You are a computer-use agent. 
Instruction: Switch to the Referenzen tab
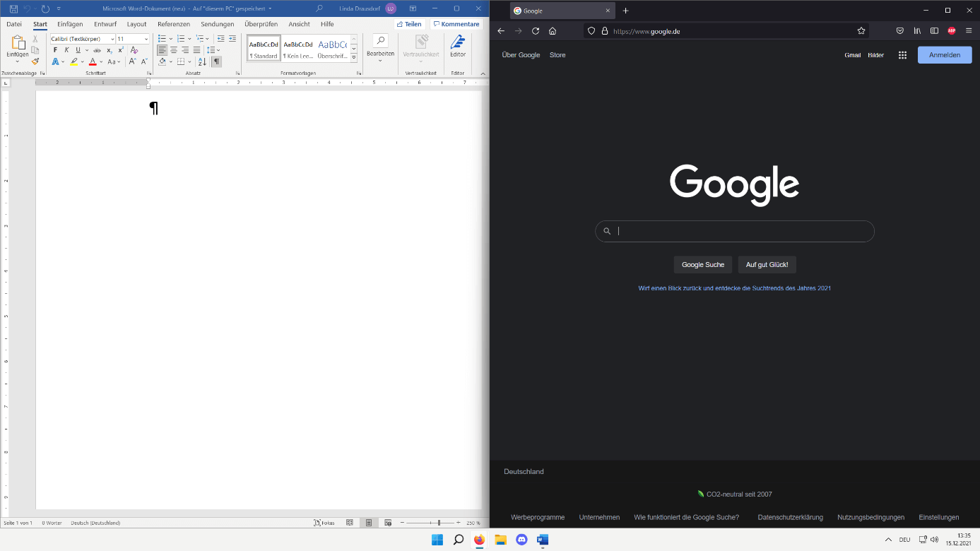(x=174, y=24)
